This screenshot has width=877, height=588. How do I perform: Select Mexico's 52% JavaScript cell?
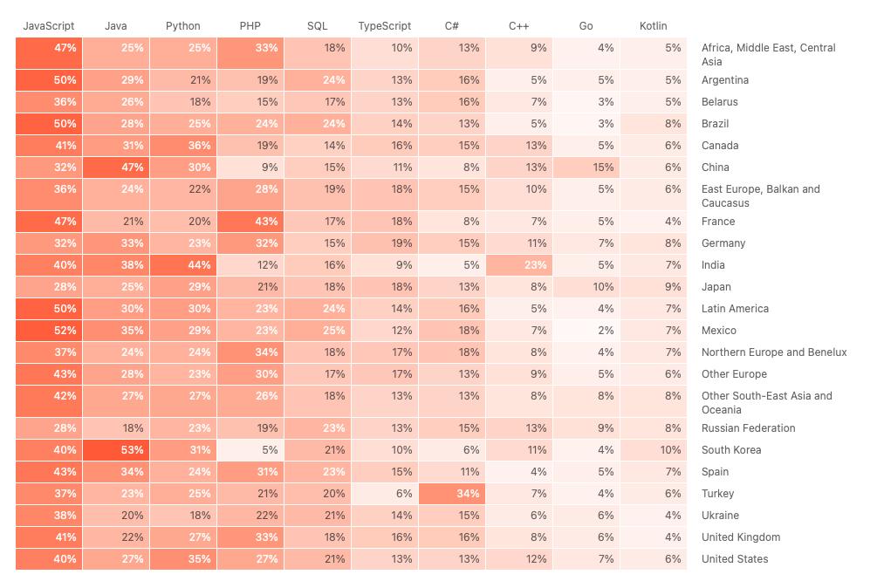[49, 331]
